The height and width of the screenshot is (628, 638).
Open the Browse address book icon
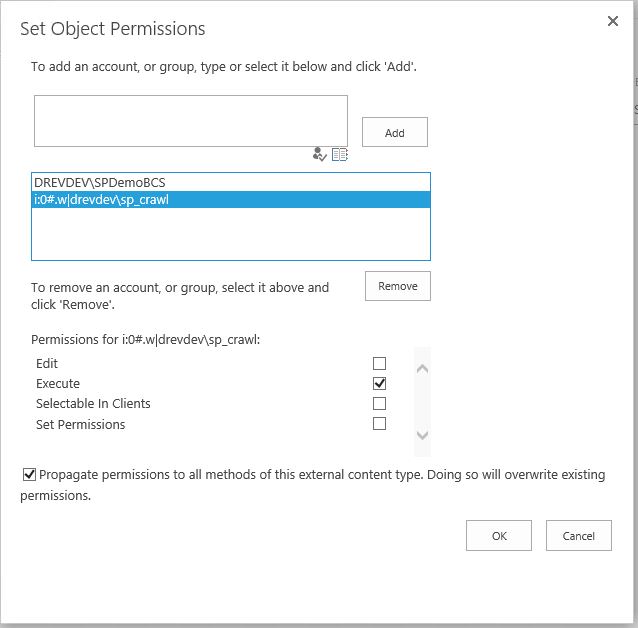[x=340, y=155]
